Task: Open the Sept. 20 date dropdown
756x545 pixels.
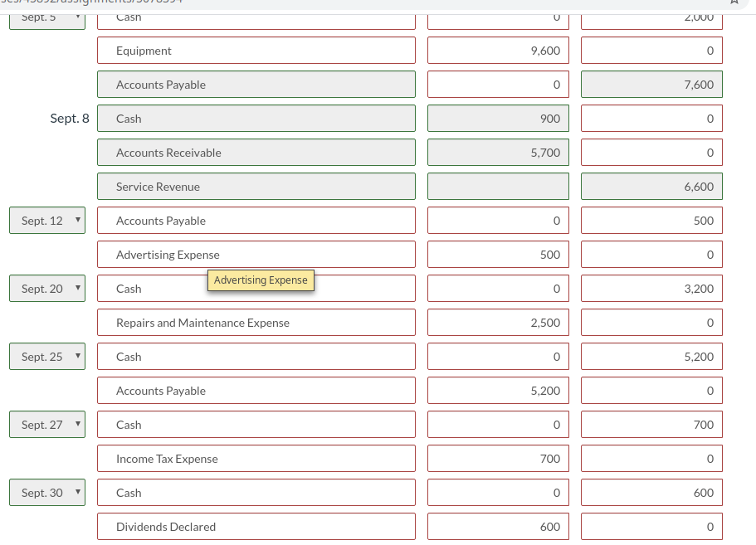Action: pyautogui.click(x=46, y=288)
